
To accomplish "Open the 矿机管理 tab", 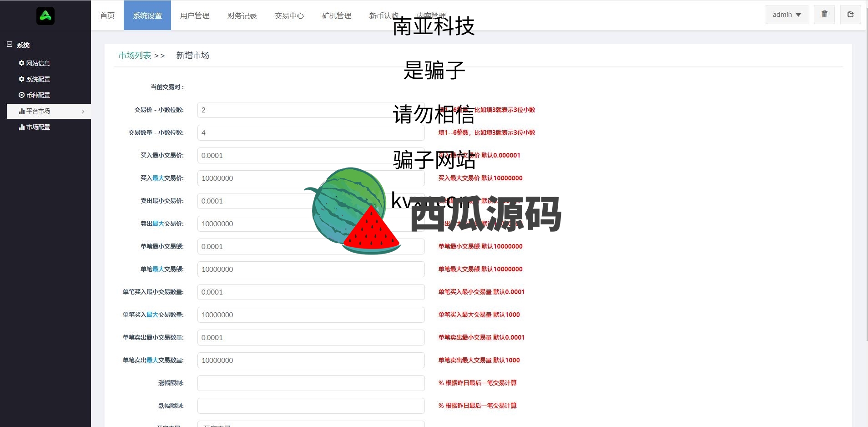I will [x=337, y=15].
